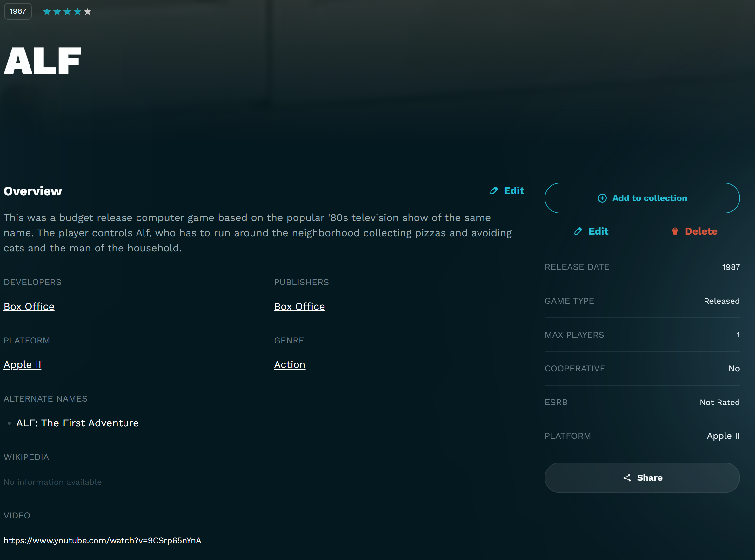Click the plus circle icon in Add to collection
Viewport: 755px width, 560px height.
pos(602,198)
